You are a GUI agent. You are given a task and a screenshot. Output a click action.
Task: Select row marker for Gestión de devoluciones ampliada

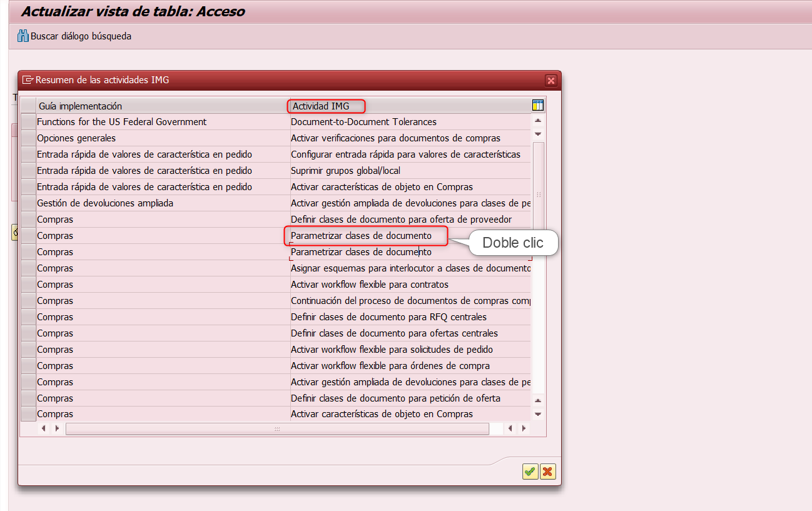[28, 203]
